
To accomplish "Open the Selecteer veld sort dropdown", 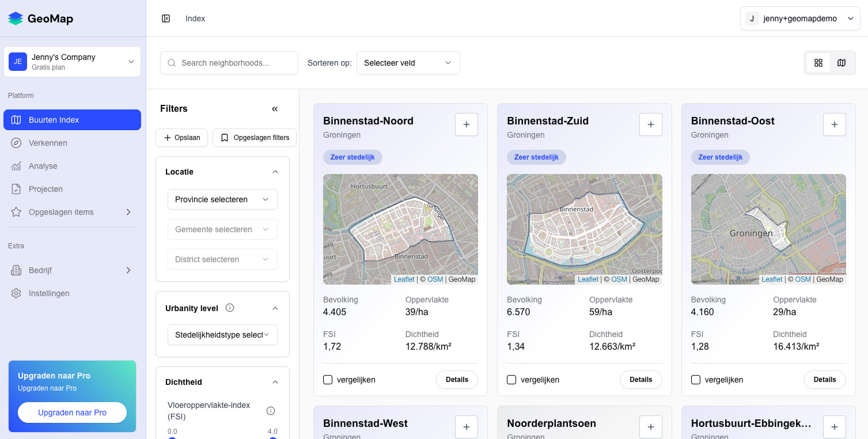I will coord(408,62).
